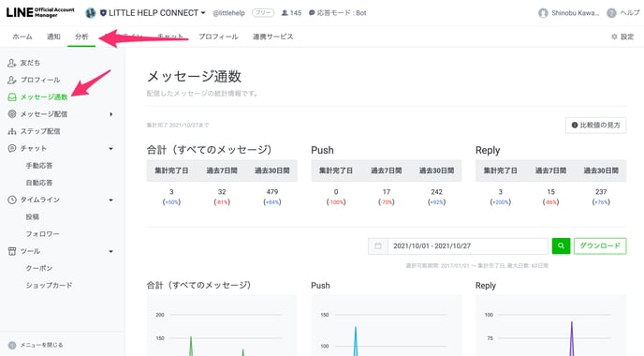Click the green search magnifier button
This screenshot has height=356, width=644.
561,245
